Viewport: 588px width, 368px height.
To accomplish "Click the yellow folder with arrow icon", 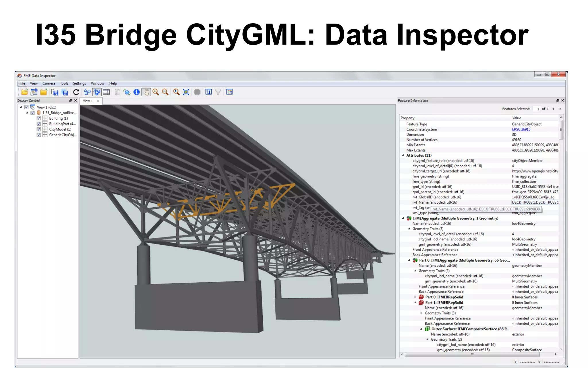I will click(x=44, y=92).
